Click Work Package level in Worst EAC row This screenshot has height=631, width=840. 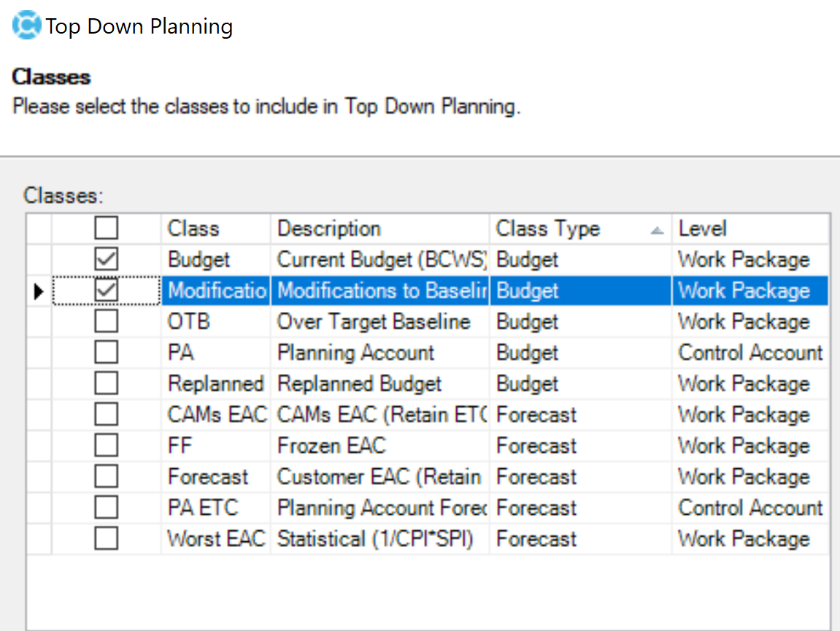750,539
